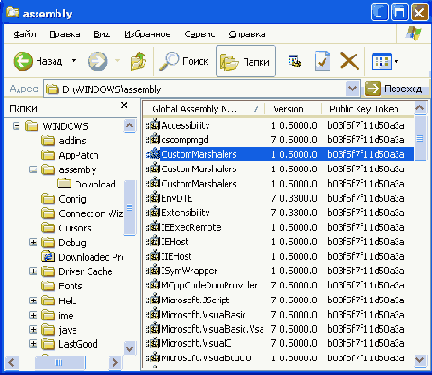Viewport: 432px width, 375px height.
Task: Open the Сервис menu
Action: pos(200,34)
